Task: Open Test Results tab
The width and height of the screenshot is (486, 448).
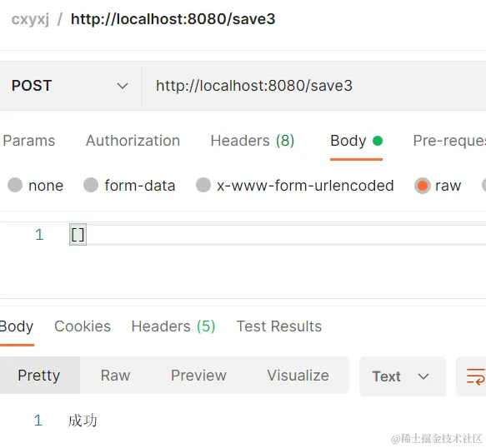Action: tap(279, 326)
